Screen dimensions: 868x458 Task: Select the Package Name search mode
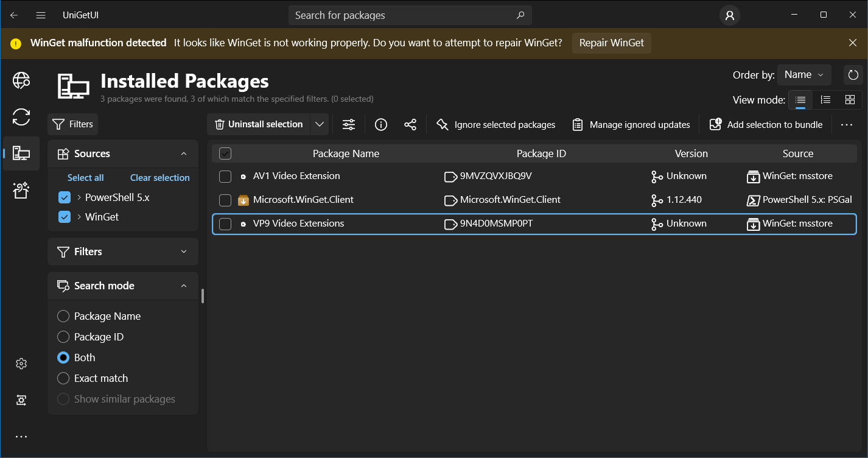63,317
